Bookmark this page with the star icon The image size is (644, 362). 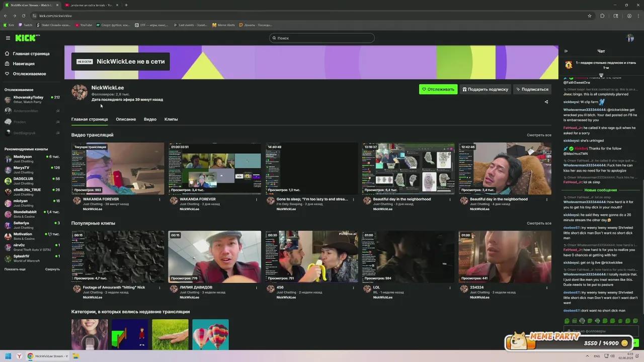[590, 16]
